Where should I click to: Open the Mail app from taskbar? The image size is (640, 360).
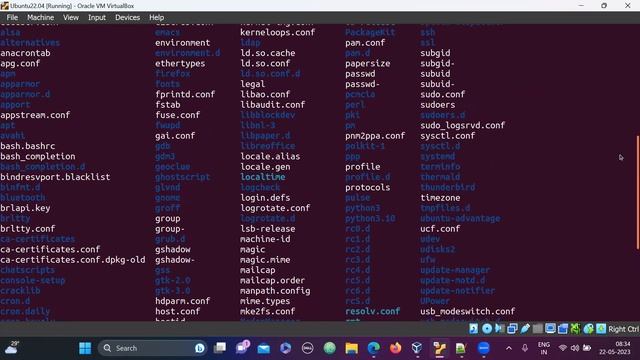pos(264,348)
